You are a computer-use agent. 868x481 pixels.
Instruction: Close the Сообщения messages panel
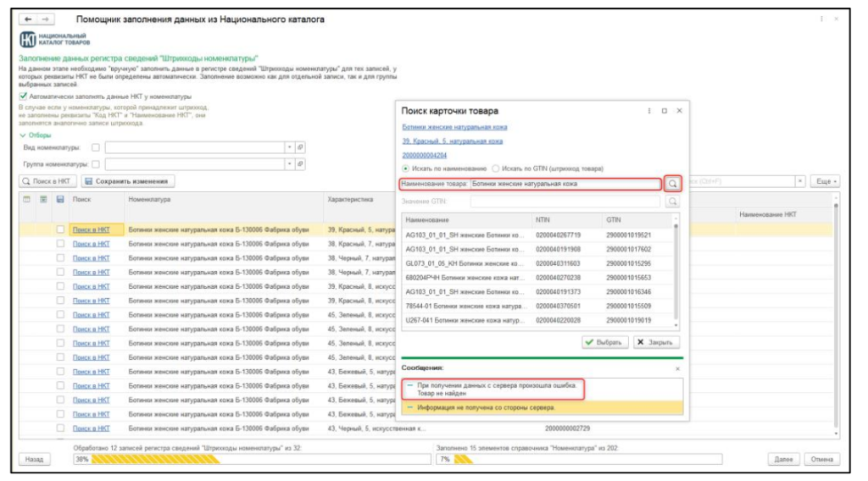676,368
